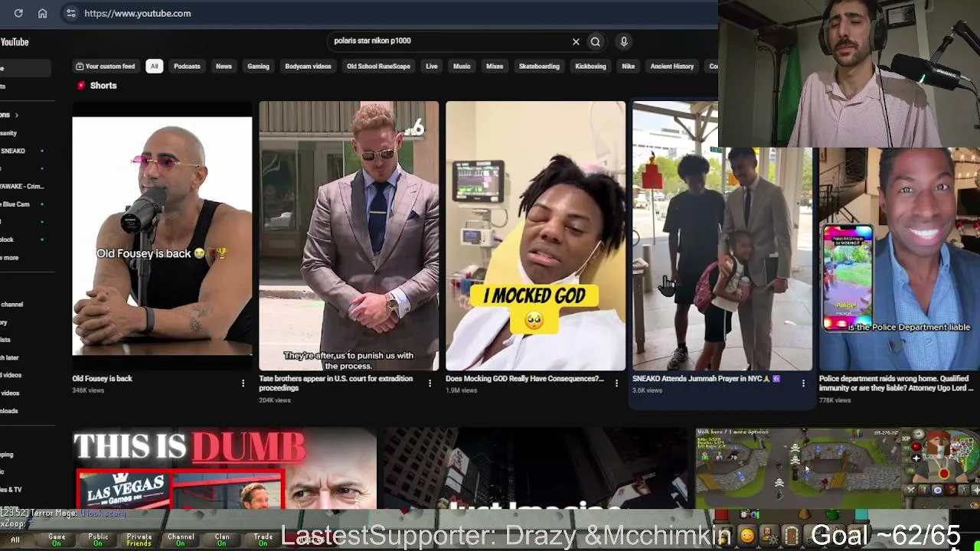Select the Ancient History filter chip

(x=672, y=67)
